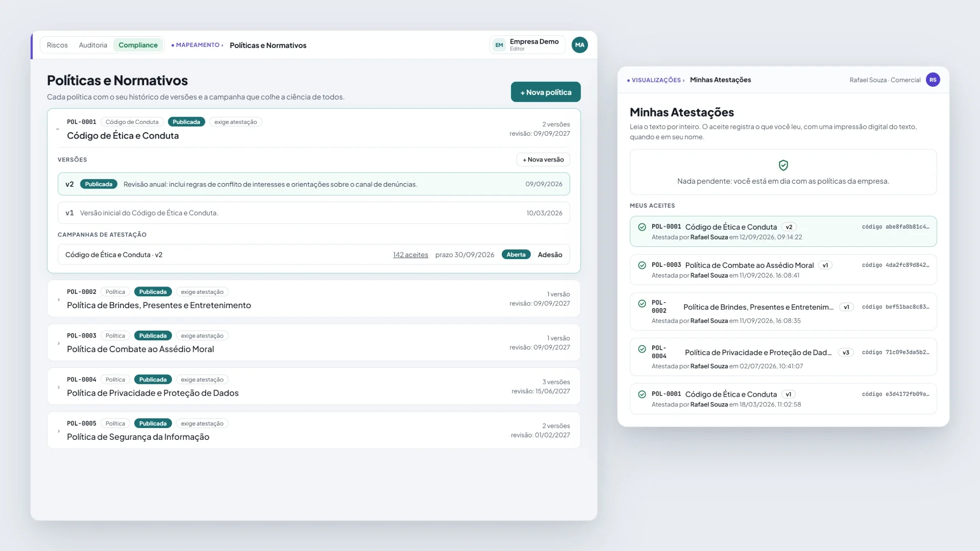Click the EM company badge icon
The width and height of the screenshot is (980, 551).
(x=499, y=45)
